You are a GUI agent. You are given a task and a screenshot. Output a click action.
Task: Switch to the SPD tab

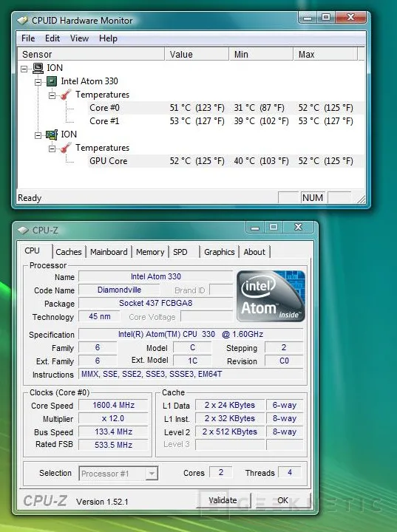coord(180,252)
